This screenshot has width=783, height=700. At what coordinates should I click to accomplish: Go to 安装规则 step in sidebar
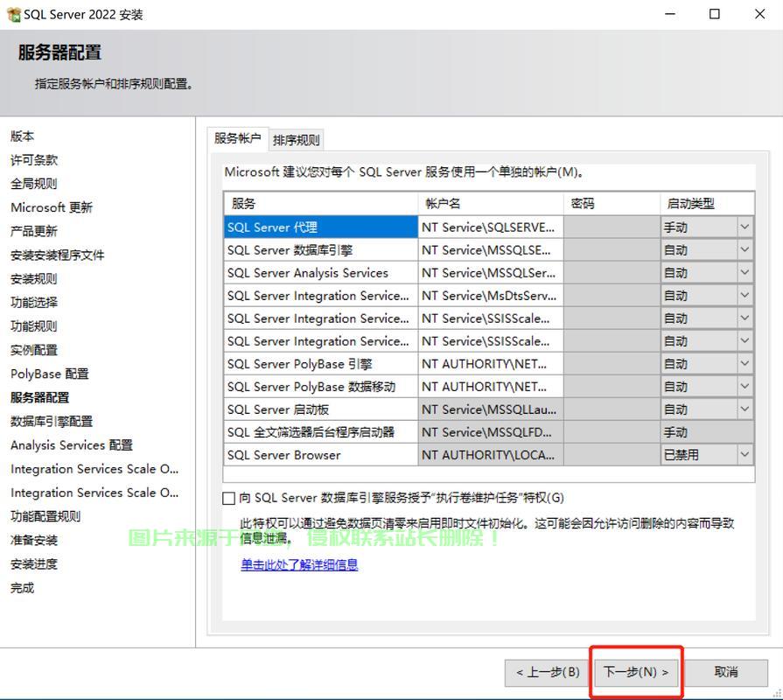[34, 278]
